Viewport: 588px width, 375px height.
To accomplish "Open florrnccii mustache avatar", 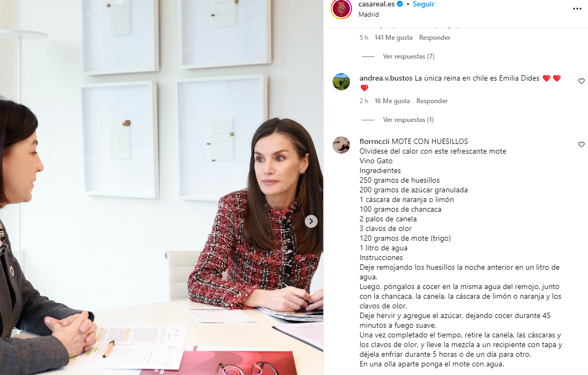I will pos(341,145).
